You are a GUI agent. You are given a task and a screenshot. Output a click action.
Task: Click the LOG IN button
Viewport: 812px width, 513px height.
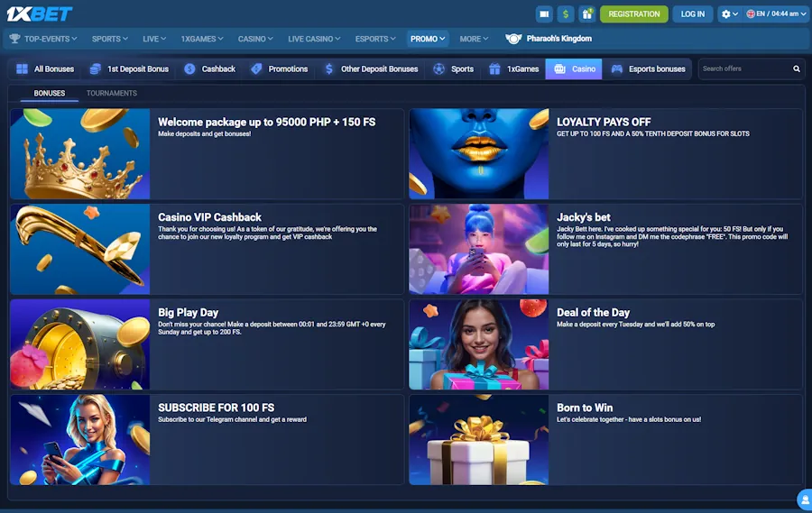point(692,14)
